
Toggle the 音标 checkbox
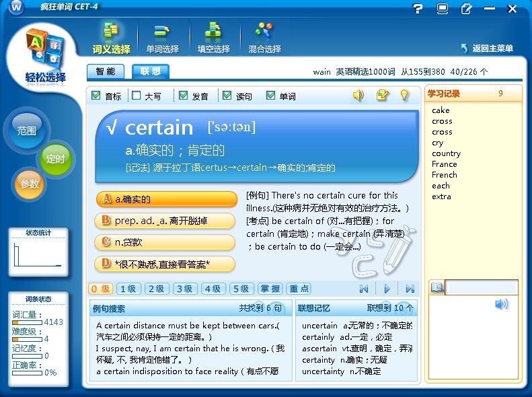pyautogui.click(x=96, y=96)
